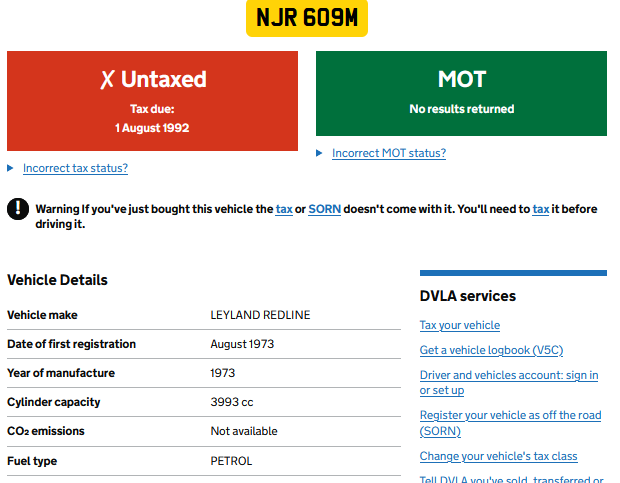Expand the 'Incorrect MOT status?' disclosure arrow
Viewport: 620px width, 483px height.
[319, 153]
